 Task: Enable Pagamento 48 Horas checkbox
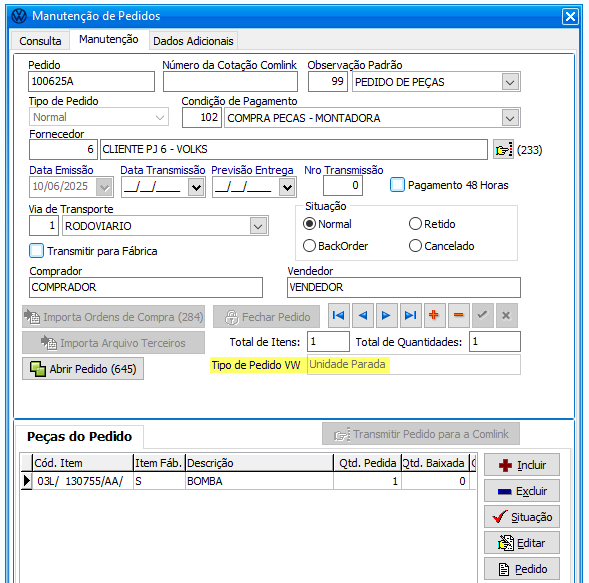397,185
